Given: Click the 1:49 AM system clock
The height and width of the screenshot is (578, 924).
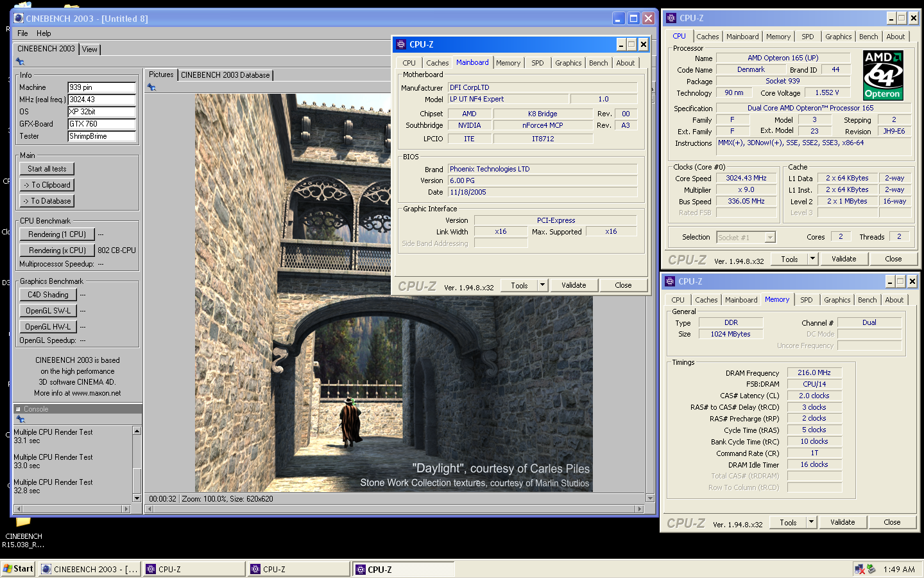Looking at the screenshot, I should tap(899, 569).
